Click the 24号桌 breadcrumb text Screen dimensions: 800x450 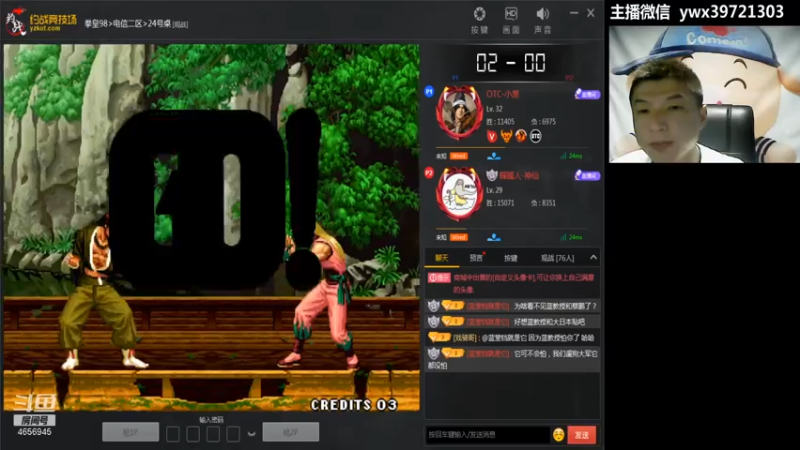click(159, 23)
